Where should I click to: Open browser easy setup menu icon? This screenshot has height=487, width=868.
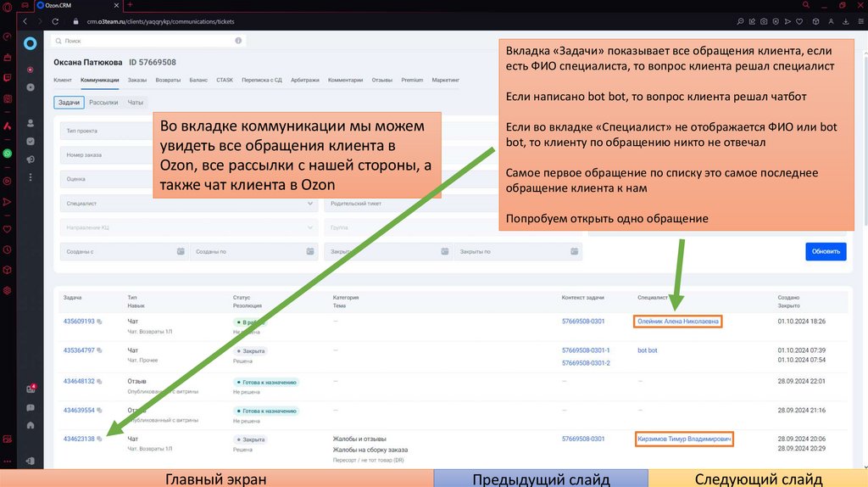click(x=860, y=21)
